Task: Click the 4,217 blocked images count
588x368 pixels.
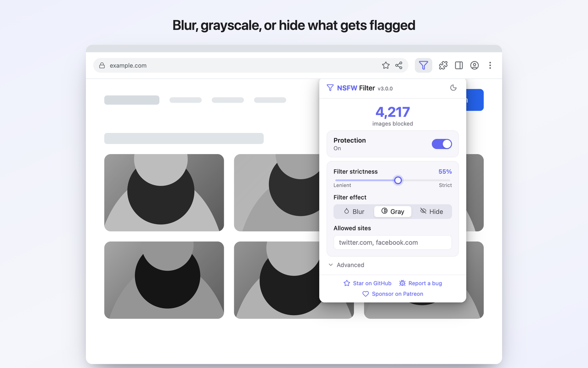Action: point(393,112)
